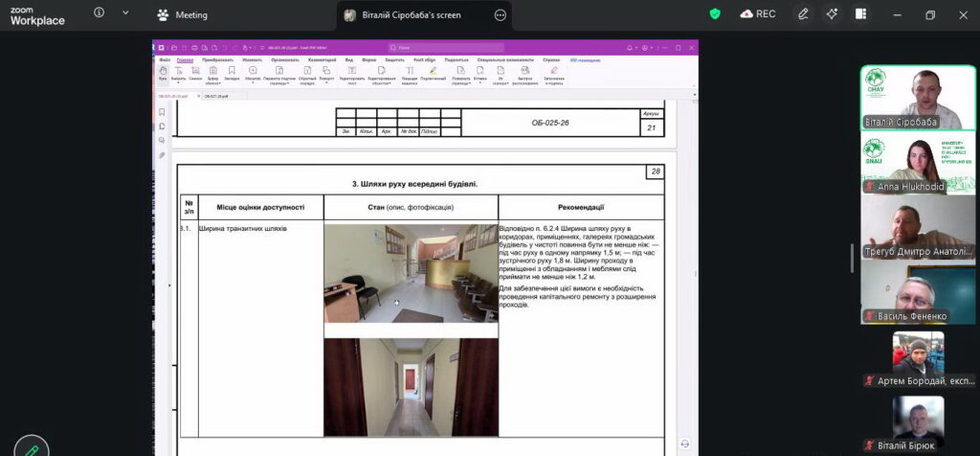Screen dimensions: 980x456
Task: Click the green encryption shield icon
Action: pyautogui.click(x=715, y=14)
